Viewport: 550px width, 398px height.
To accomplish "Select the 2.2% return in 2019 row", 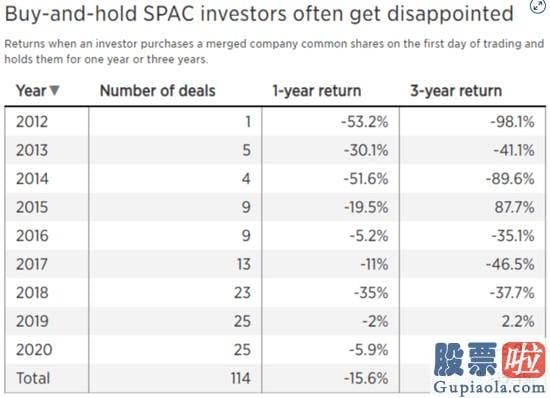I will [518, 321].
